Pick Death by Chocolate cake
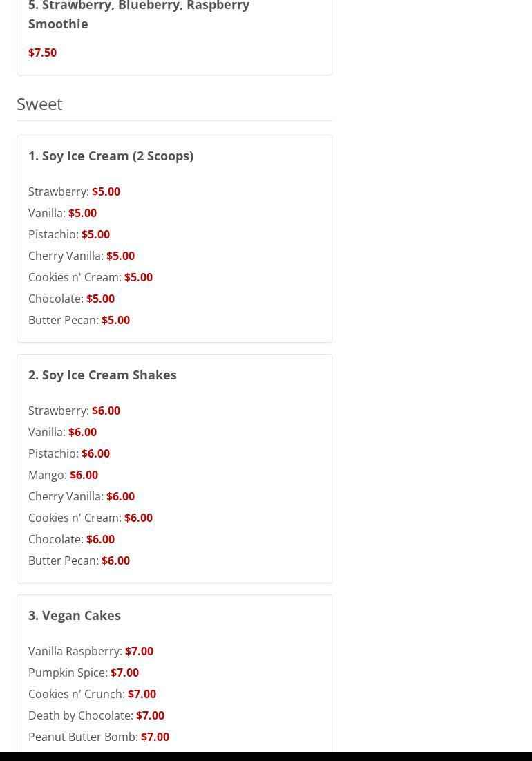The width and height of the screenshot is (532, 761). point(96,715)
